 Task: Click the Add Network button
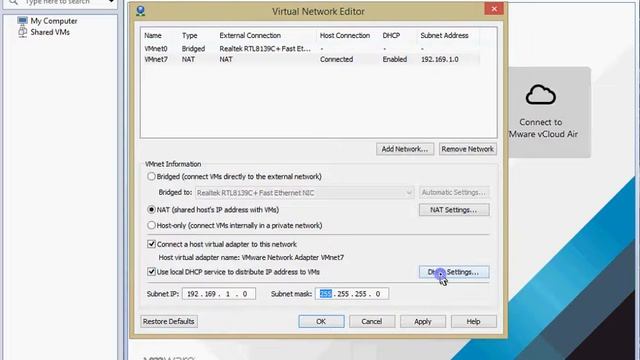(404, 149)
